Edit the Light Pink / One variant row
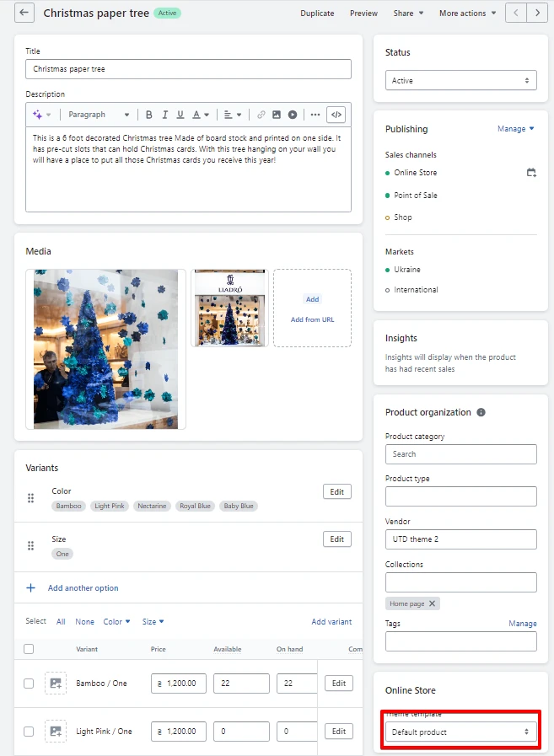 tap(339, 732)
